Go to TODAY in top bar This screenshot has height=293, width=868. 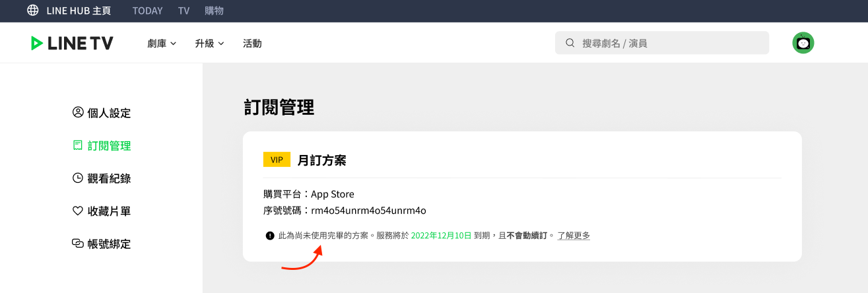[x=147, y=11]
